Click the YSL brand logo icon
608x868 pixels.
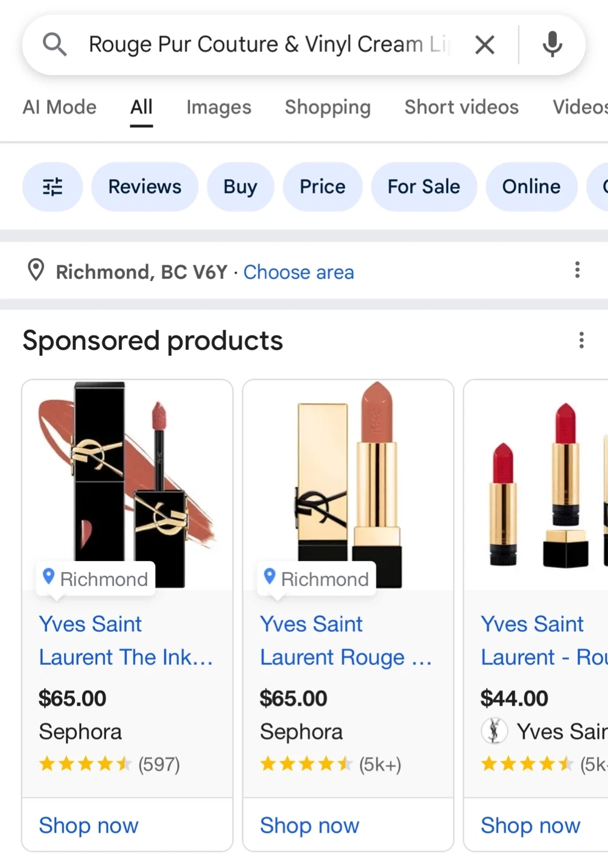(494, 731)
